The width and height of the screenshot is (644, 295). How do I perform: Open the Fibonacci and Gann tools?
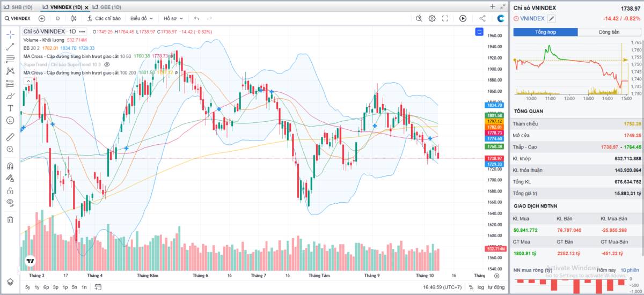(x=10, y=58)
